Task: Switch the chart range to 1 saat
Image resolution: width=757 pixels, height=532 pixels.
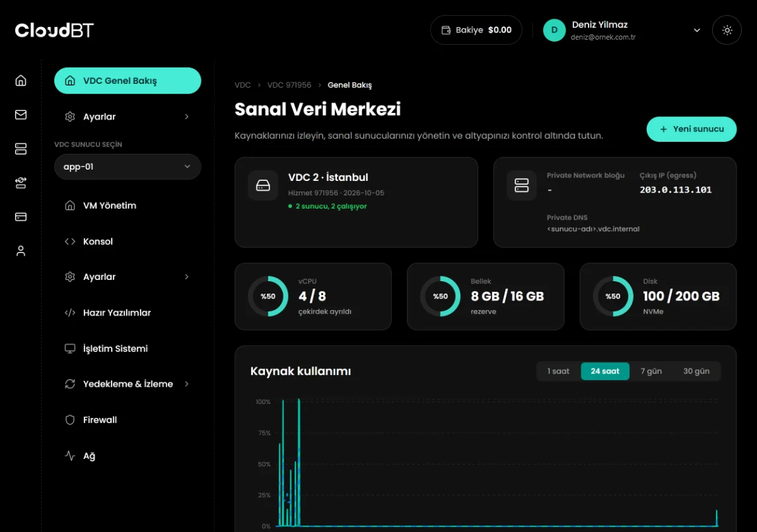Action: pyautogui.click(x=558, y=372)
